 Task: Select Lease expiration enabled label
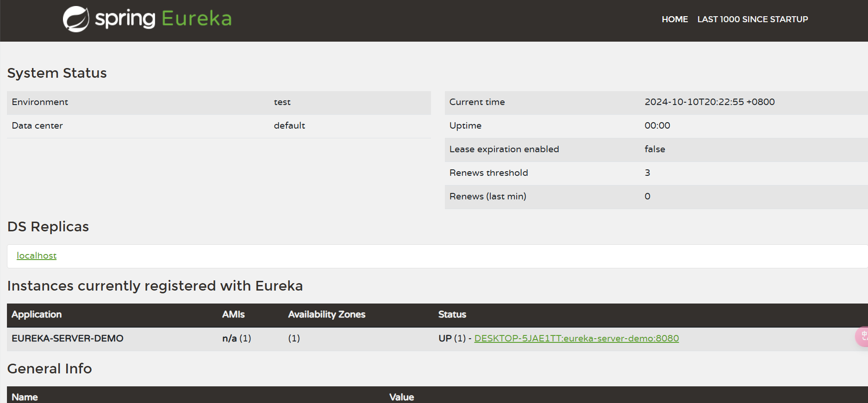click(504, 149)
